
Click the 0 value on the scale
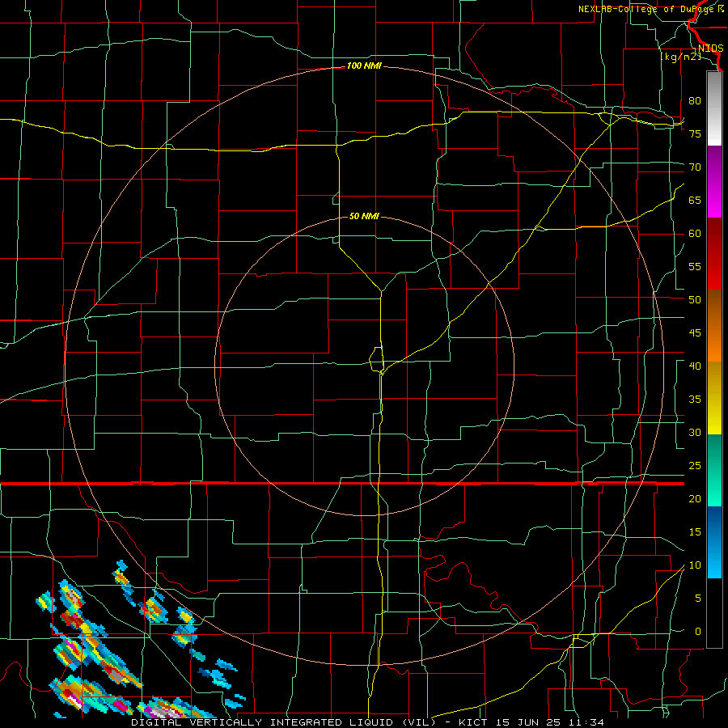tap(698, 632)
